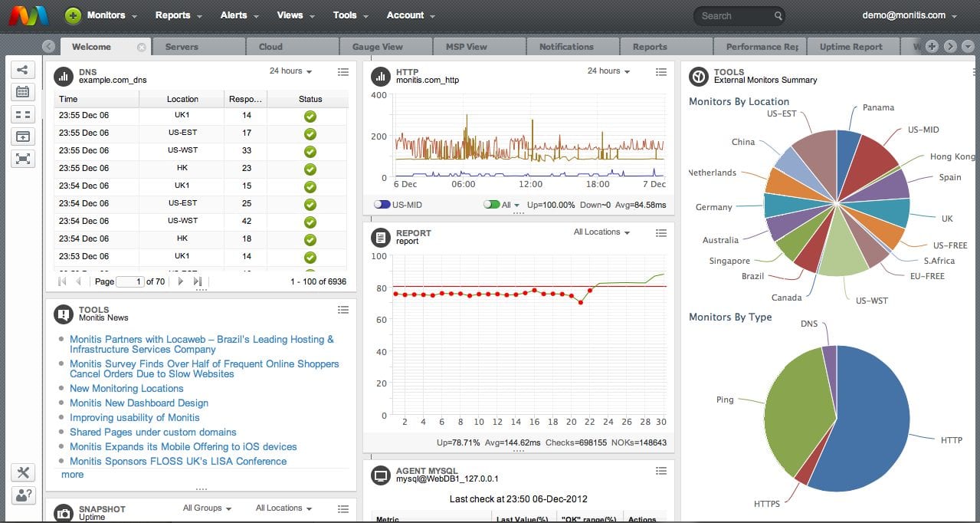Open the HTTP widget list menu icon

tap(661, 72)
